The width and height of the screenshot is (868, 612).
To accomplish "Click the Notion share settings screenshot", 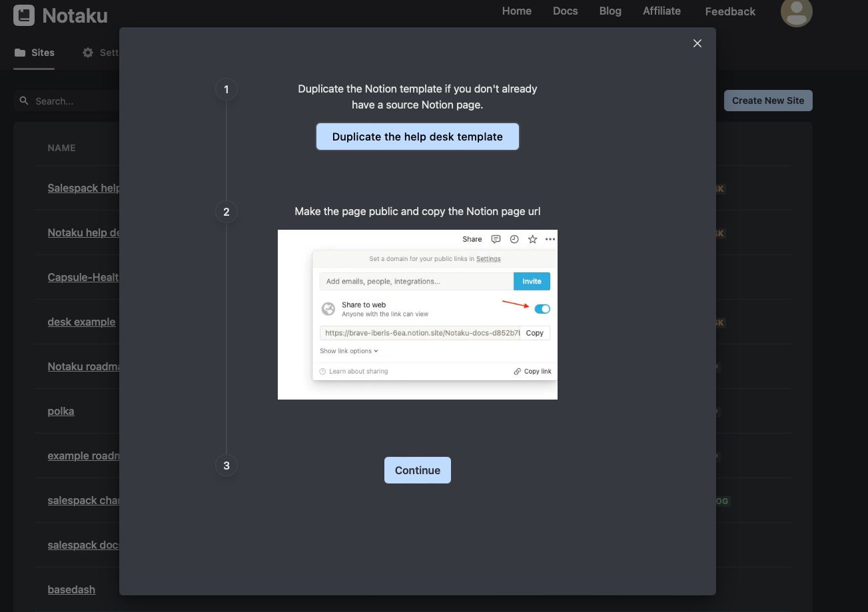I will click(x=418, y=314).
